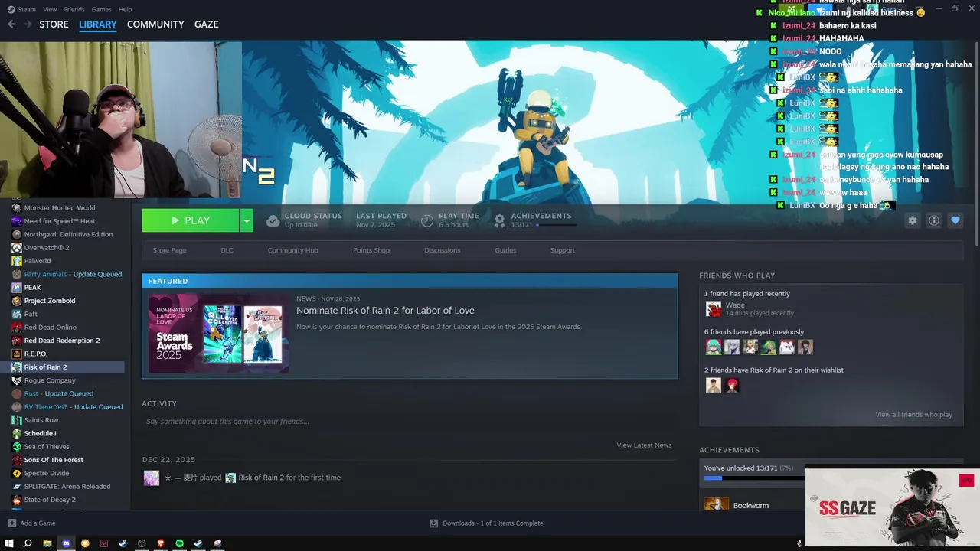Select Monster Hunter: World in library
Image resolution: width=980 pixels, height=551 pixels.
60,207
